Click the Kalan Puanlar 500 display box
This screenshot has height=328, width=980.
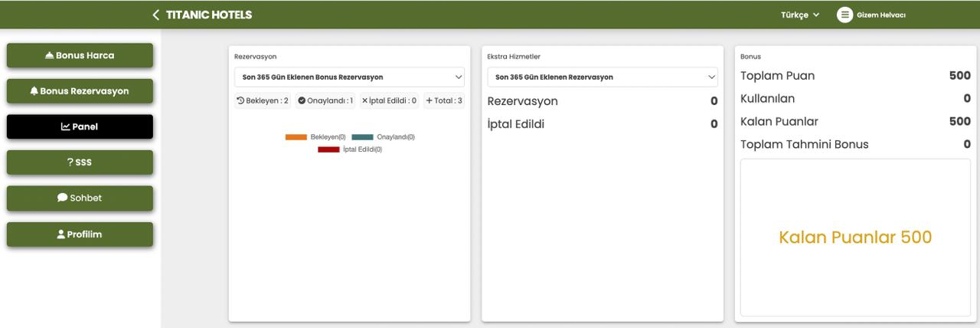[x=855, y=237]
